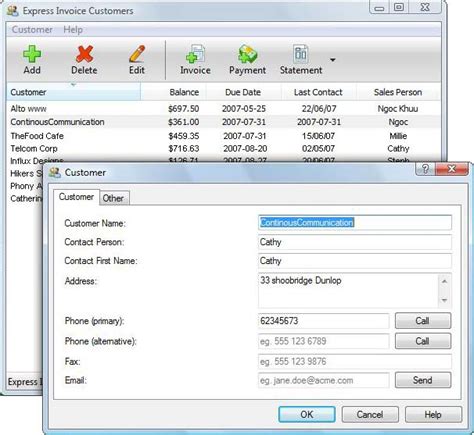
Task: Open the Help menu in menu bar
Action: [73, 30]
